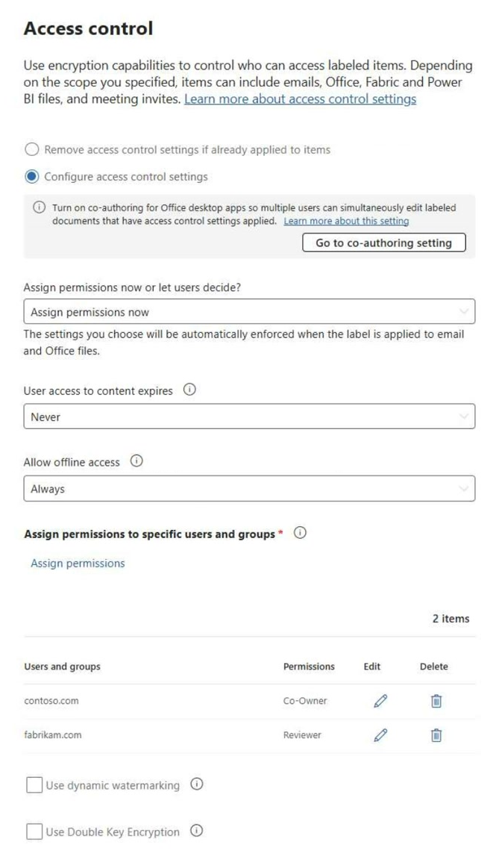The width and height of the screenshot is (499, 868).
Task: Show info for Allow offline access
Action: [x=136, y=461]
